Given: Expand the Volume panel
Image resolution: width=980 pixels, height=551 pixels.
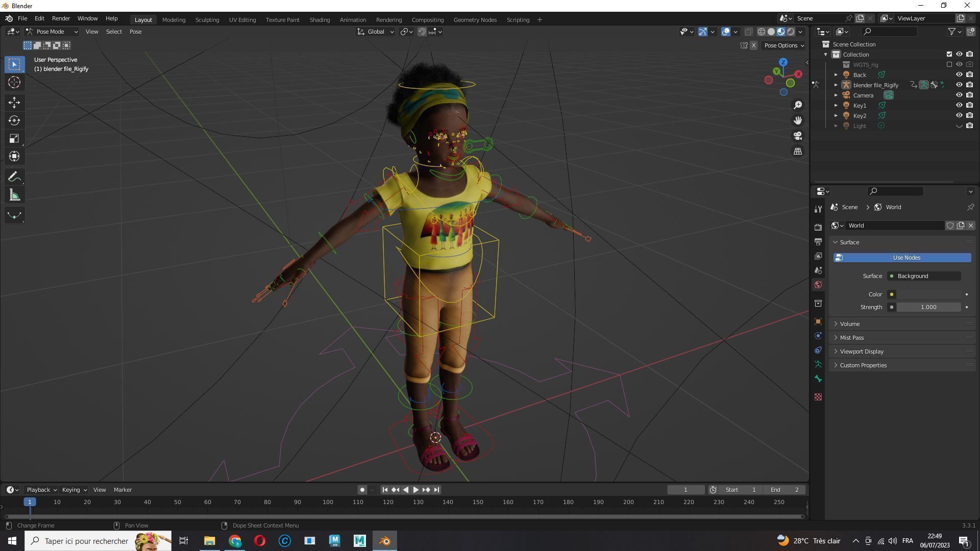Looking at the screenshot, I should click(850, 324).
